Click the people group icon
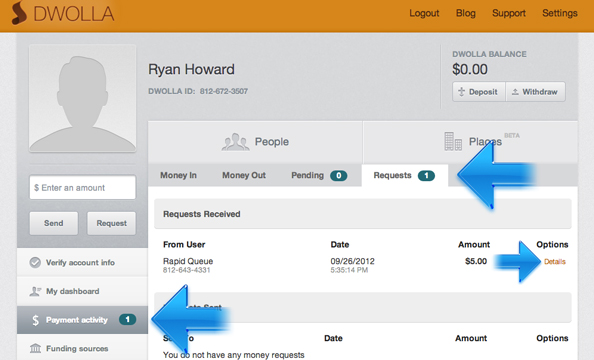 [x=235, y=142]
